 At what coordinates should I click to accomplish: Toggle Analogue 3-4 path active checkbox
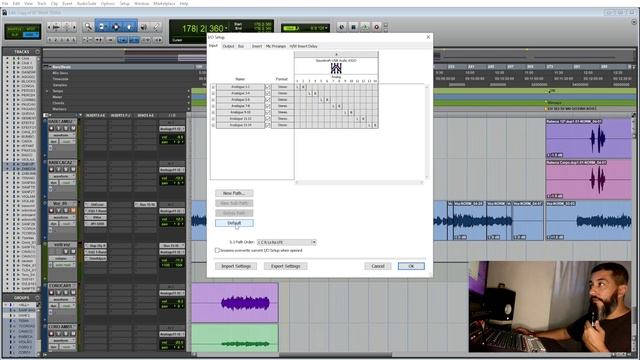tap(268, 93)
